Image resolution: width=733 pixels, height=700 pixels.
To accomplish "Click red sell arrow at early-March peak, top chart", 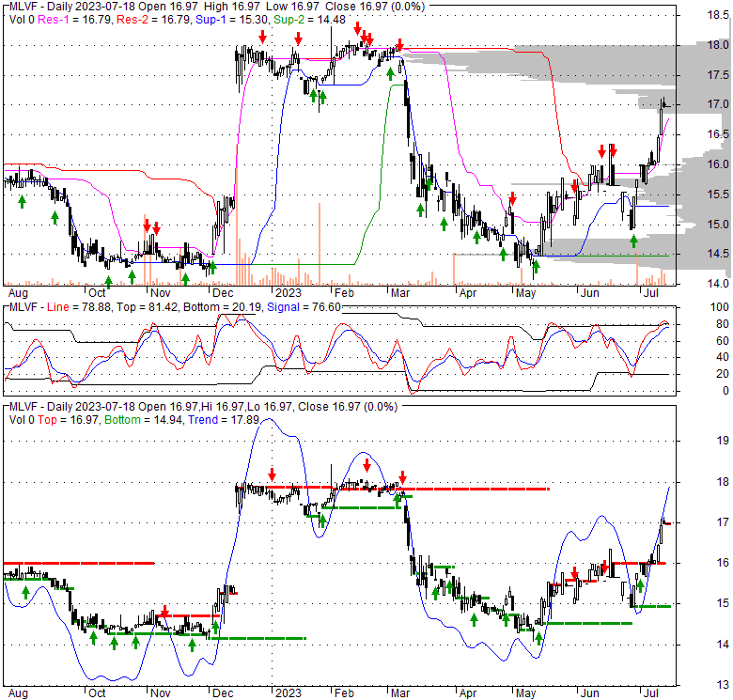I will pyautogui.click(x=399, y=45).
